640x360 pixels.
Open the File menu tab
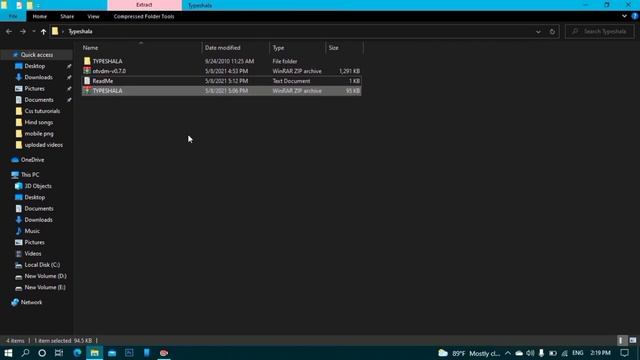pos(13,16)
